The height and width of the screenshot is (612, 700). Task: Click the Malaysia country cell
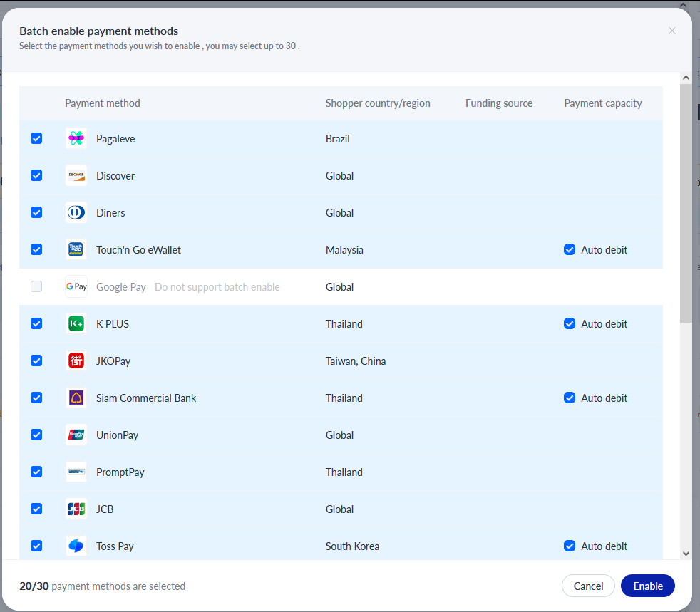(x=344, y=250)
